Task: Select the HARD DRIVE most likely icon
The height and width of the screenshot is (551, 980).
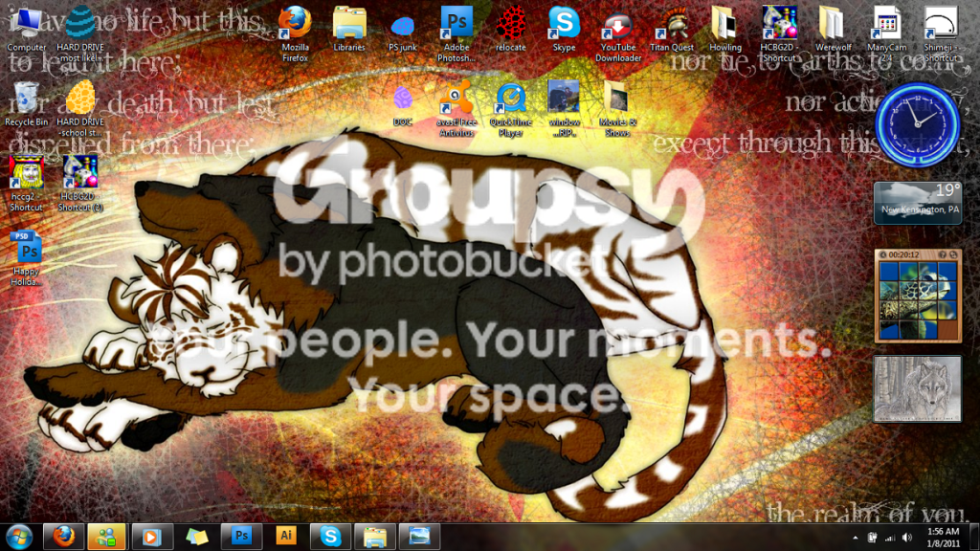Action: (80, 33)
